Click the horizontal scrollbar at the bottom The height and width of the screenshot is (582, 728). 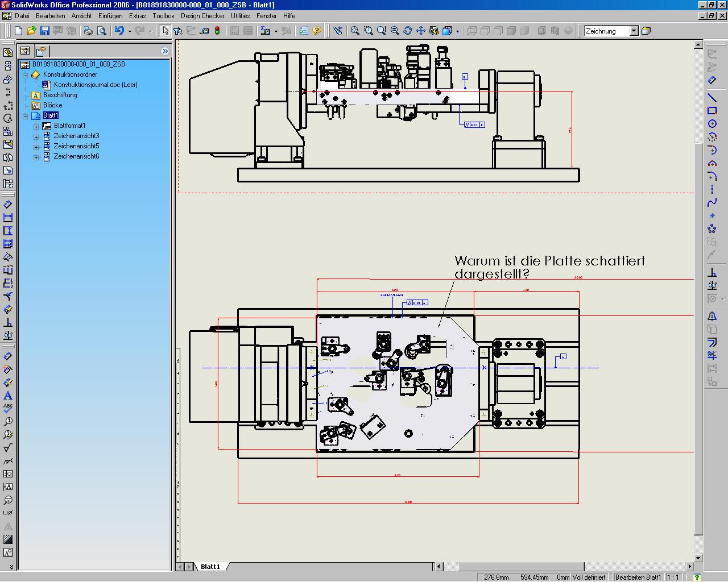(520, 567)
